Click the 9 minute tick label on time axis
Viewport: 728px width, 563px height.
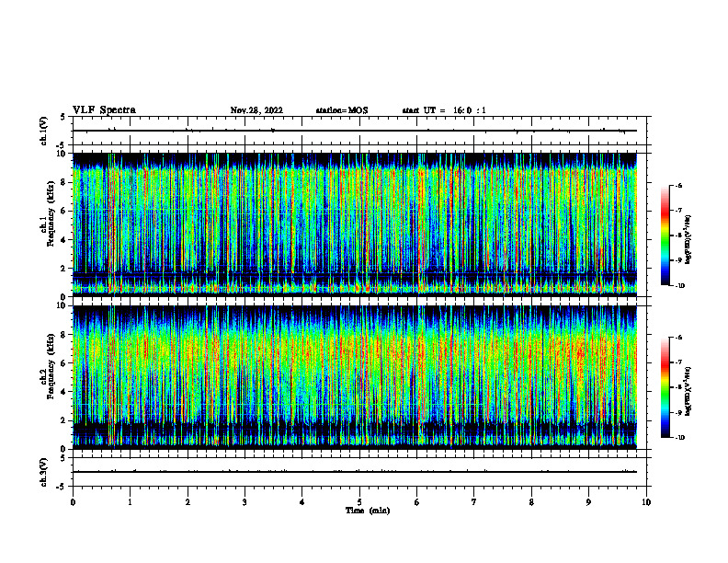point(588,502)
